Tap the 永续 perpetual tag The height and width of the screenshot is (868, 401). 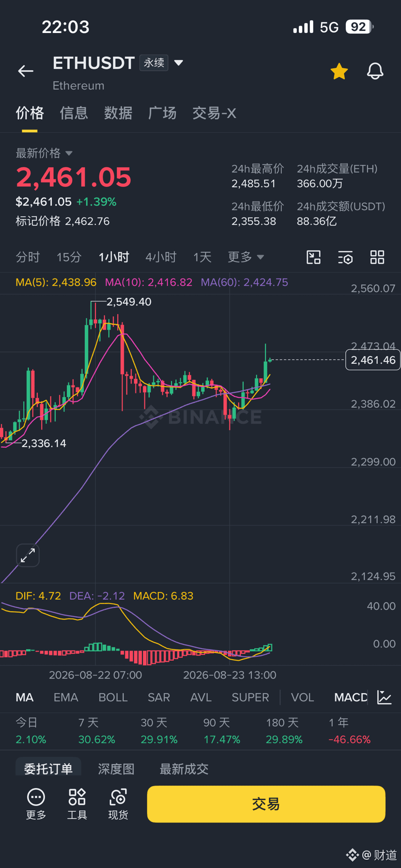pyautogui.click(x=154, y=63)
